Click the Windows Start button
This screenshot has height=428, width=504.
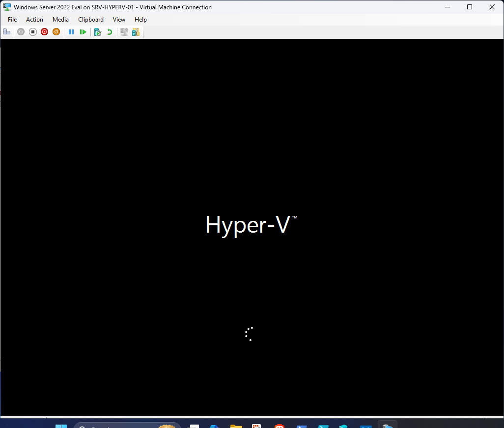coord(61,425)
